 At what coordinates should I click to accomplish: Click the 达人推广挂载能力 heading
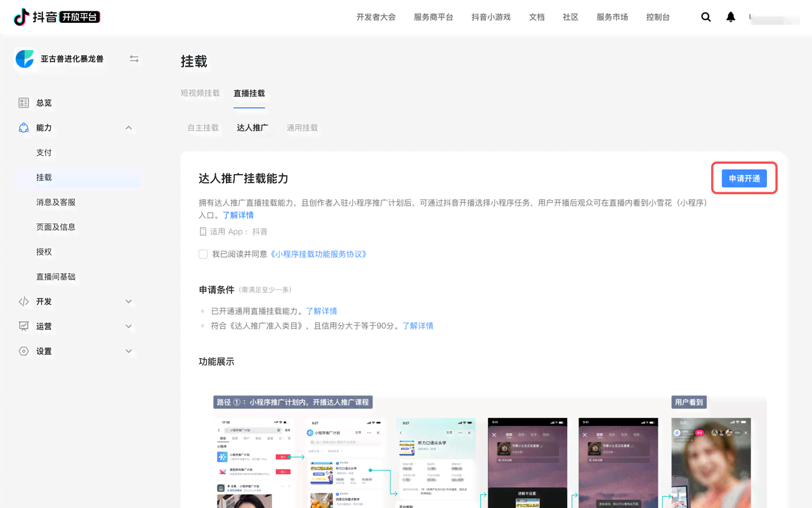244,178
